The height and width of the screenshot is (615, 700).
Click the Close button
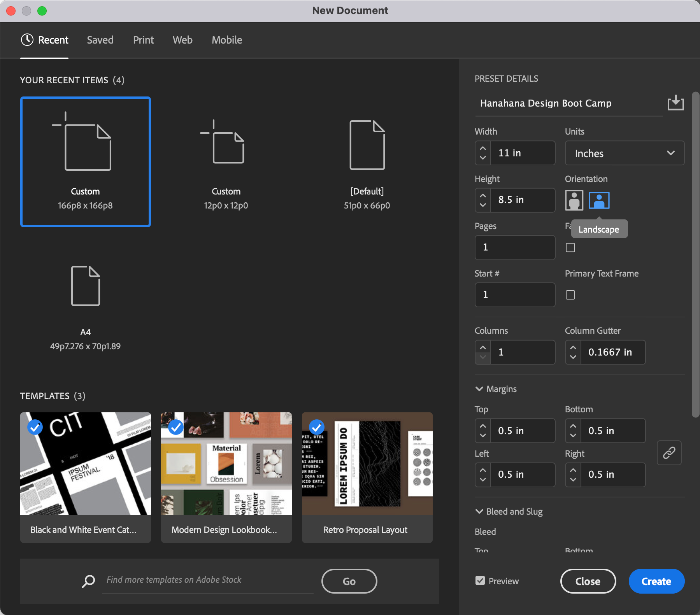[588, 581]
